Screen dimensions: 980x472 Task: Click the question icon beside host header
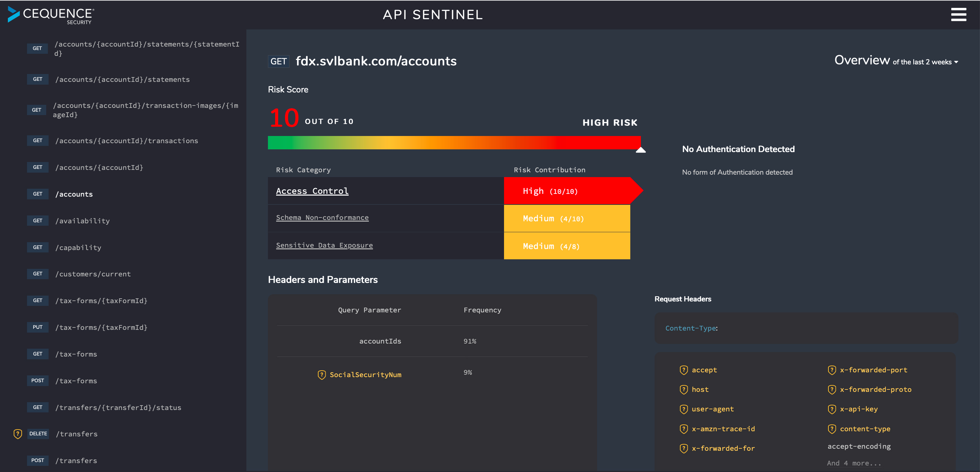(x=683, y=389)
